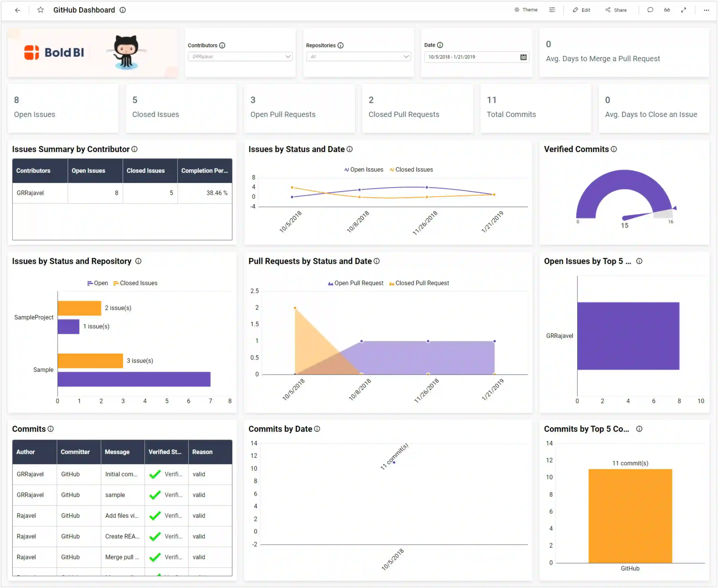Show info for Commits by Date widget
The width and height of the screenshot is (718, 588).
click(317, 429)
